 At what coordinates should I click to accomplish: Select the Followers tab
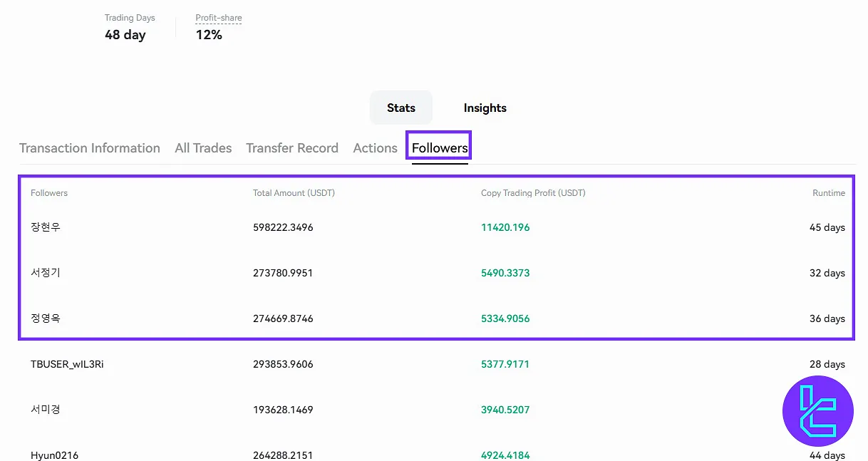pos(440,148)
